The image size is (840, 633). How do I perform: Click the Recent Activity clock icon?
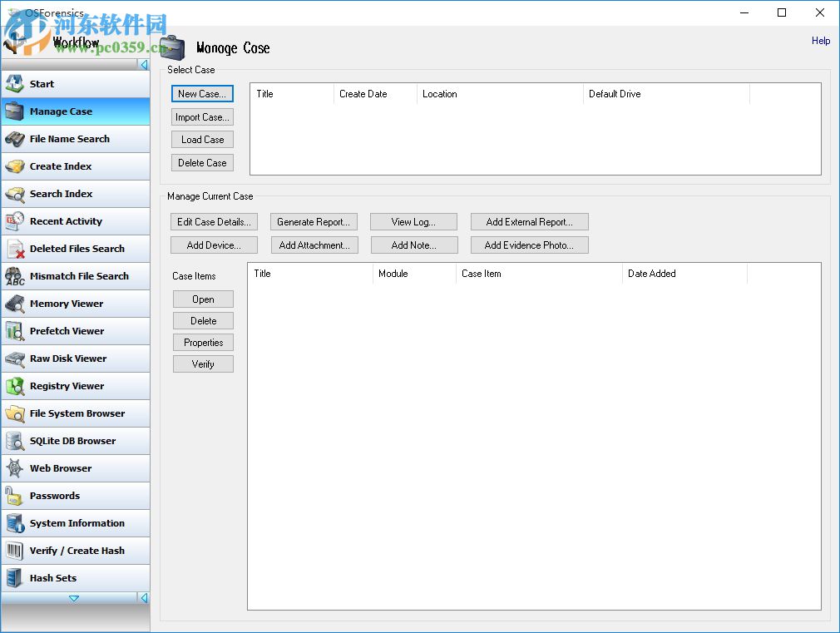click(14, 220)
